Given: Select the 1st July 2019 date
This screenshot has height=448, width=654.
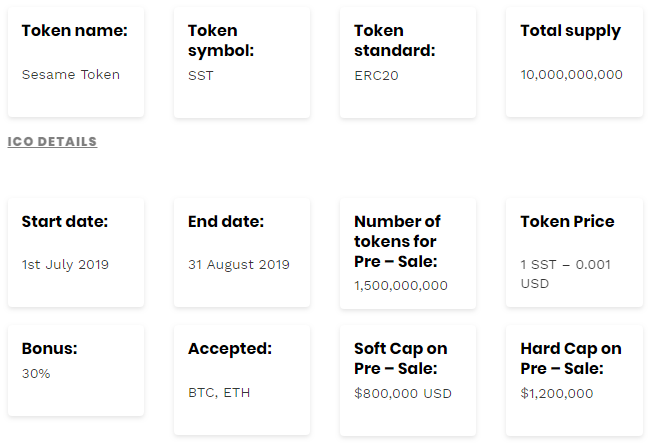Looking at the screenshot, I should point(65,265).
